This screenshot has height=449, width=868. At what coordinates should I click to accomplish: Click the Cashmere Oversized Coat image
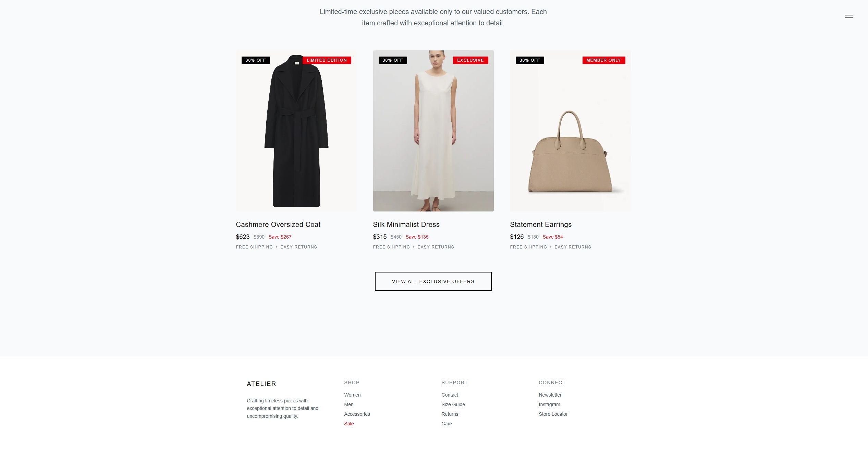click(296, 131)
